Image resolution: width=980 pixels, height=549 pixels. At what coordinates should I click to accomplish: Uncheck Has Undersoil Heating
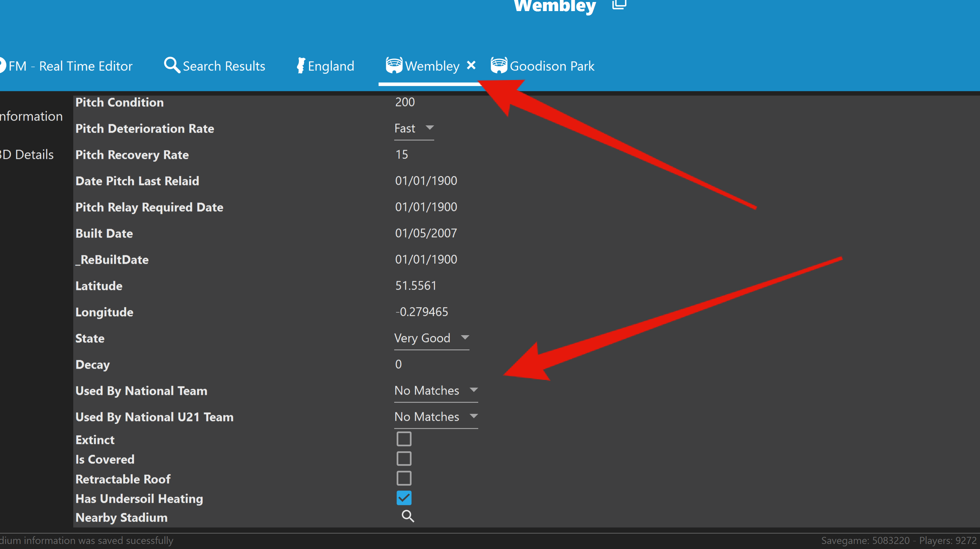[x=404, y=498]
